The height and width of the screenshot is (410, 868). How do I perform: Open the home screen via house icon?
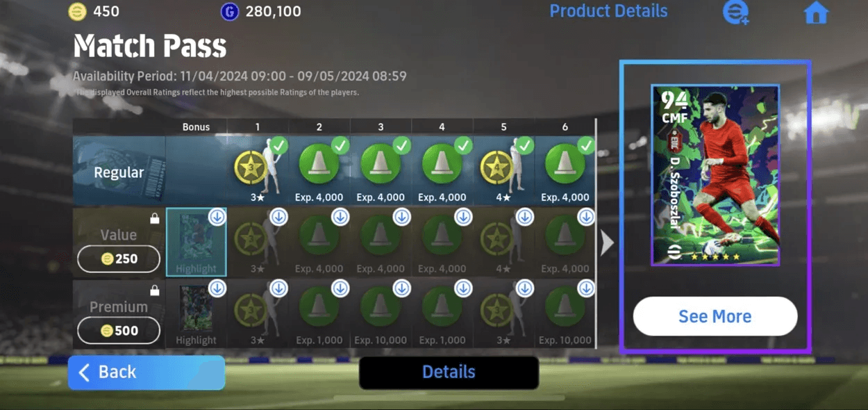[816, 13]
